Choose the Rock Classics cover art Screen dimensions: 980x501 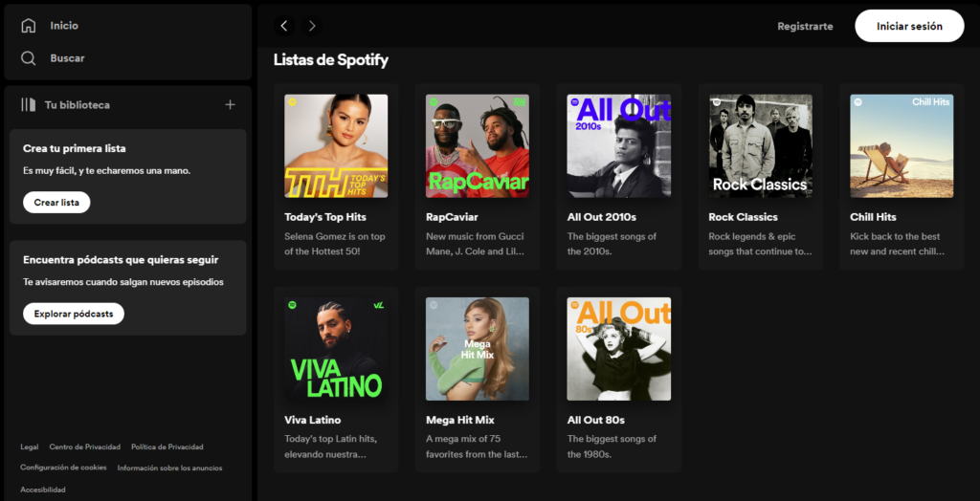pyautogui.click(x=761, y=146)
